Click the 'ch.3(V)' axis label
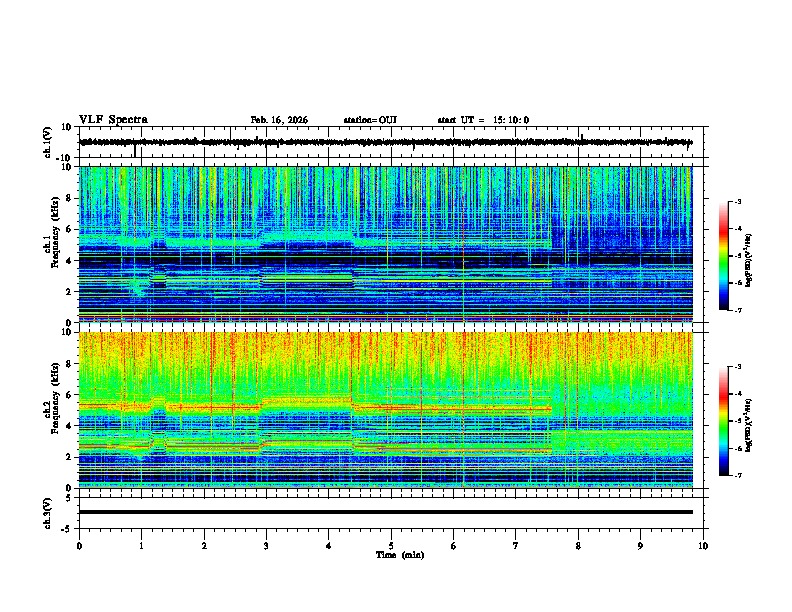 [48, 513]
